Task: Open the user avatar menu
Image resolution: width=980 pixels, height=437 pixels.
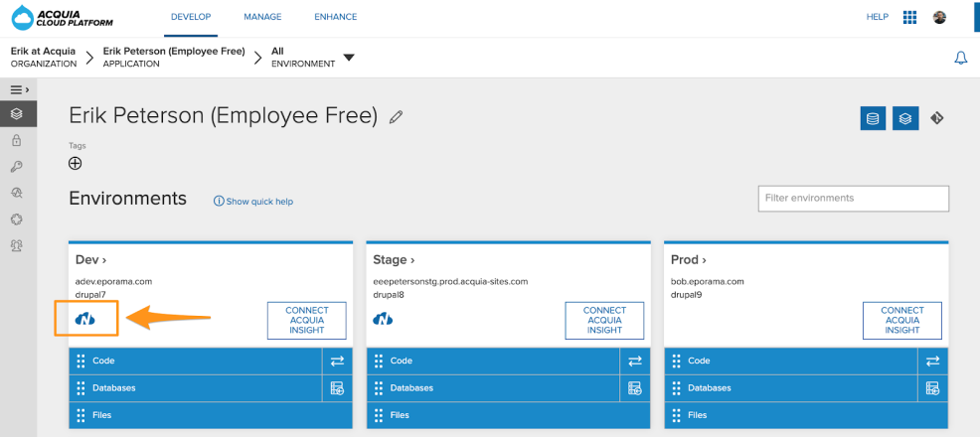Action: click(x=939, y=18)
